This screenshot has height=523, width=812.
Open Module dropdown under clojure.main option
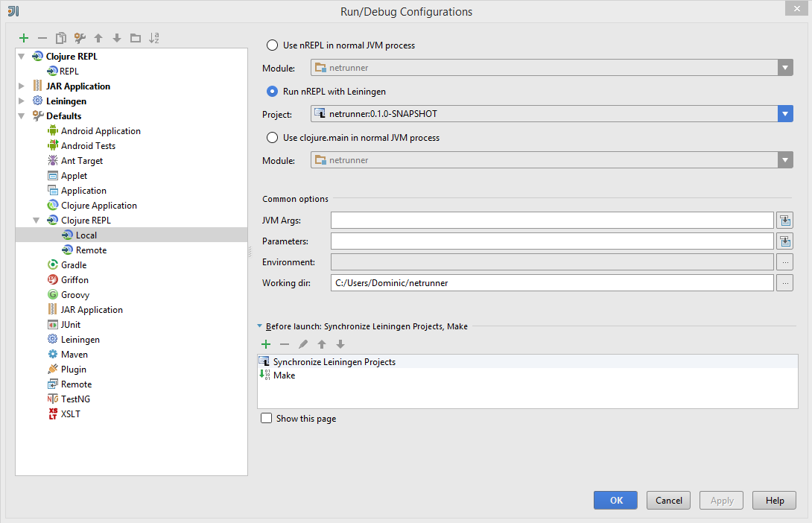coord(785,160)
